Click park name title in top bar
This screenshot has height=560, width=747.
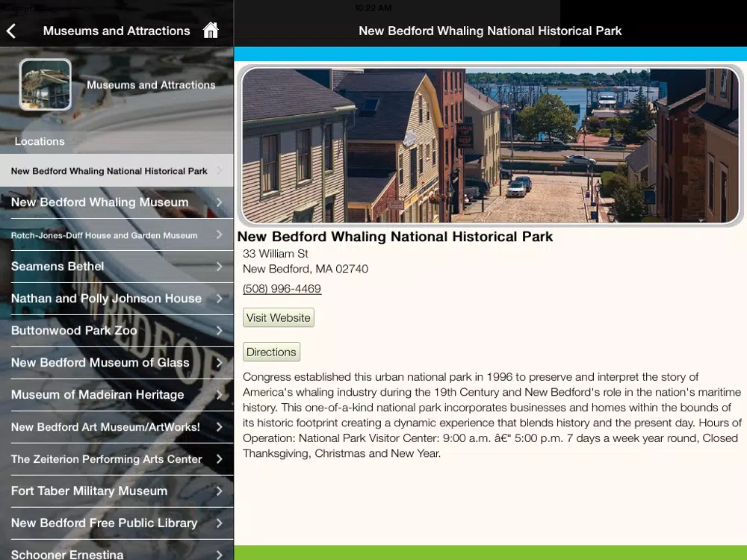490,31
